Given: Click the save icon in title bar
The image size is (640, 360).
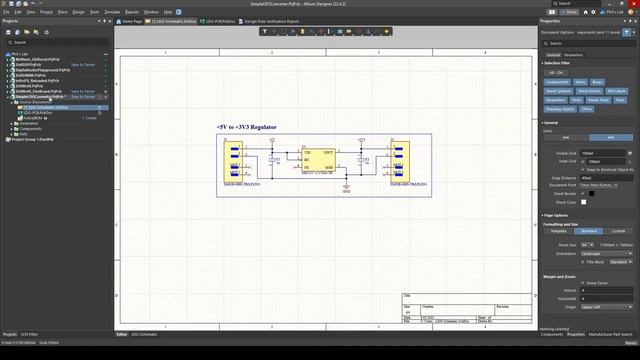Looking at the screenshot, I should tap(11, 4).
